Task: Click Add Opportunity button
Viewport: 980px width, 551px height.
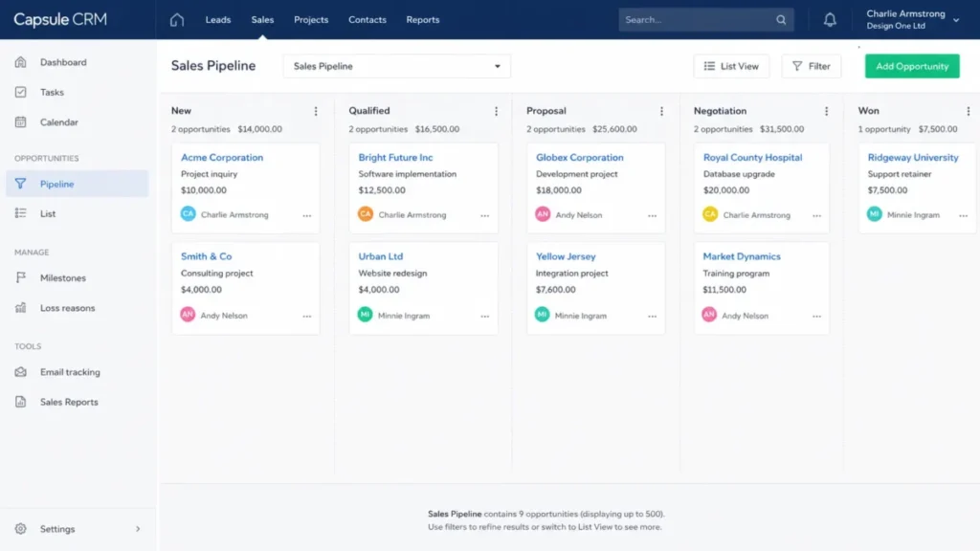Action: tap(912, 66)
